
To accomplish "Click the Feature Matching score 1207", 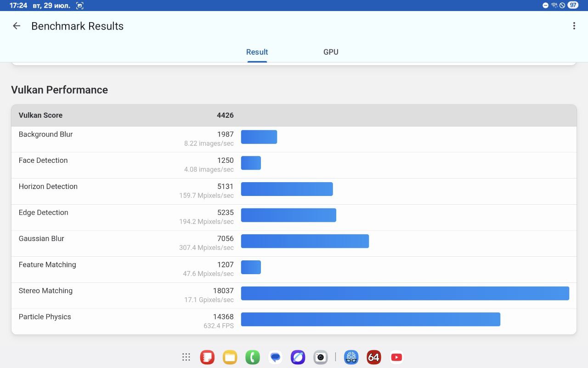I will click(226, 264).
